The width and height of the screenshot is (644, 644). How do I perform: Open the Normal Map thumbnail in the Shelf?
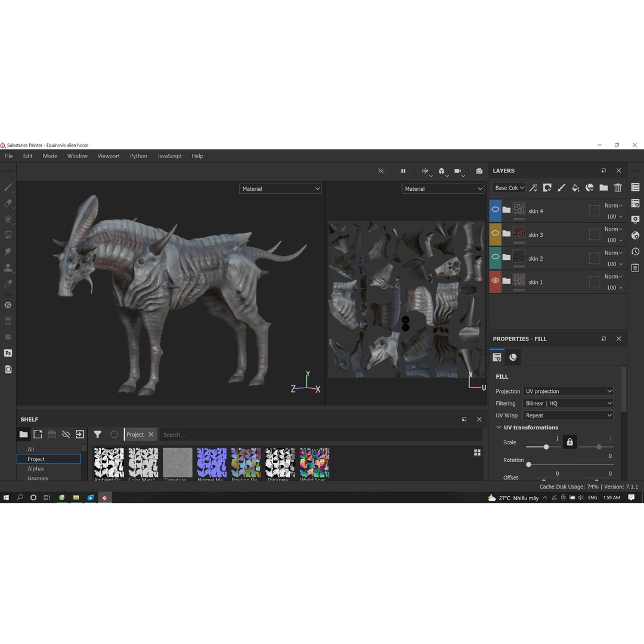pos(211,462)
